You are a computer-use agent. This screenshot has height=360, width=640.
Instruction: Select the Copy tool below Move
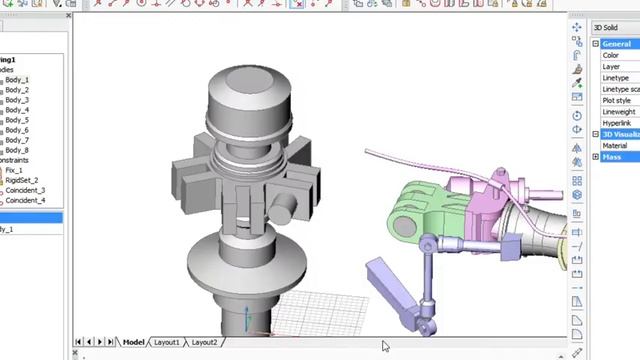pos(577,41)
